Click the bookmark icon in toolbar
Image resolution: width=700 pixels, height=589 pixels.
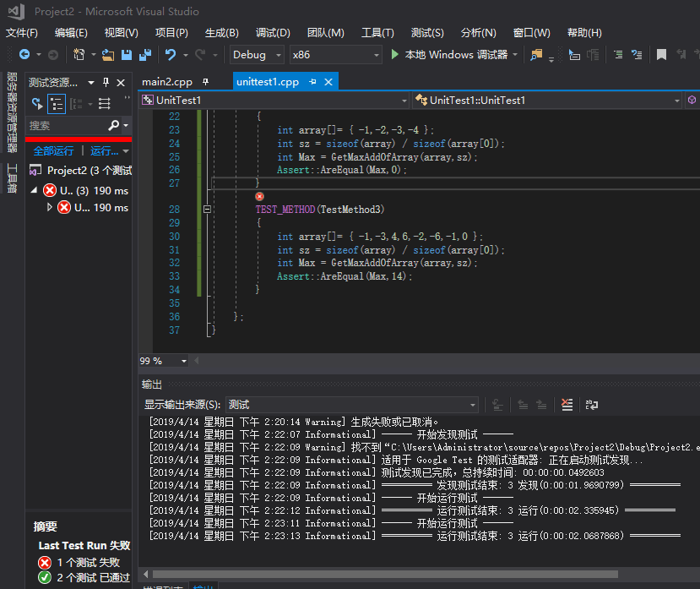coord(661,55)
